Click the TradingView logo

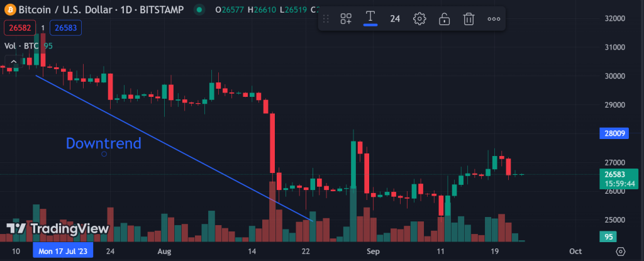click(x=57, y=228)
